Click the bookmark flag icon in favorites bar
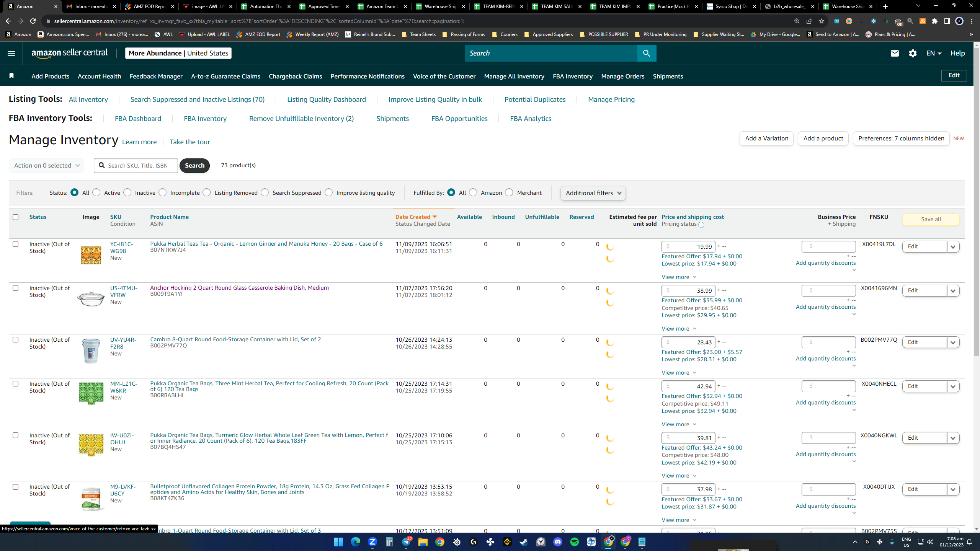Viewport: 980px width, 551px height. click(11, 76)
